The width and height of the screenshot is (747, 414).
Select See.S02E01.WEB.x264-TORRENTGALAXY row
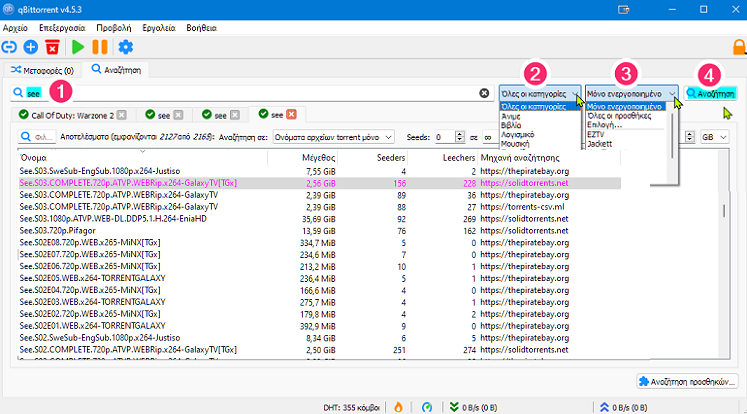pyautogui.click(x=319, y=326)
